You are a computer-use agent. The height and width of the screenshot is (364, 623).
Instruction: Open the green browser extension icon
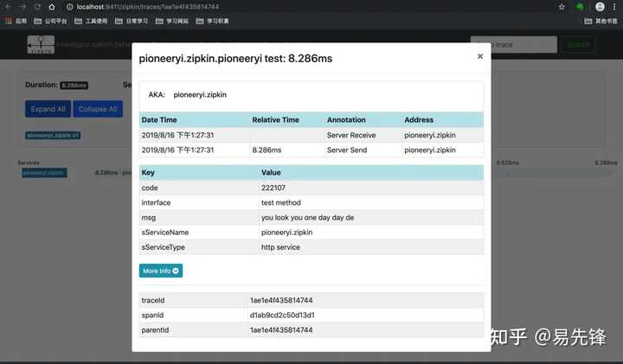coord(580,7)
